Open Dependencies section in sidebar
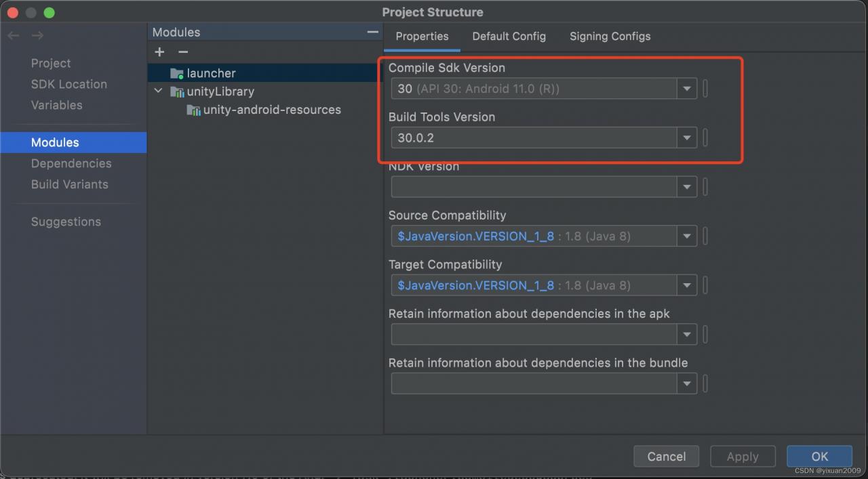 tap(71, 163)
